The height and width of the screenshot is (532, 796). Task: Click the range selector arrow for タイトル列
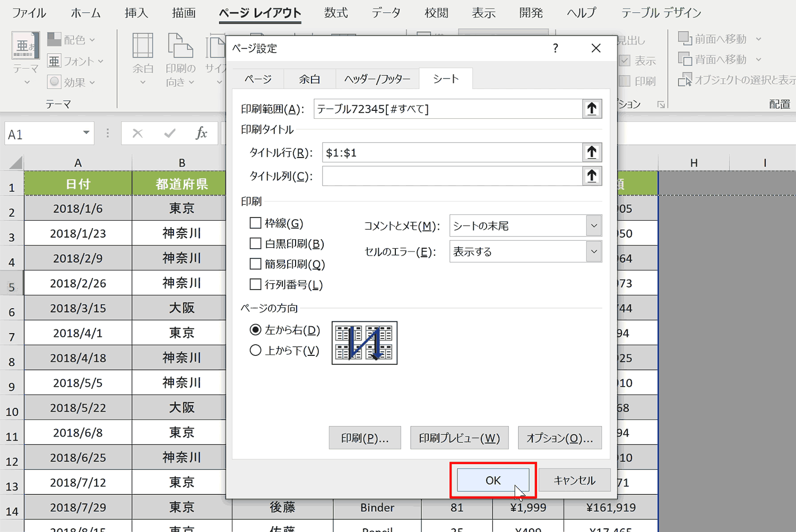[x=592, y=176]
